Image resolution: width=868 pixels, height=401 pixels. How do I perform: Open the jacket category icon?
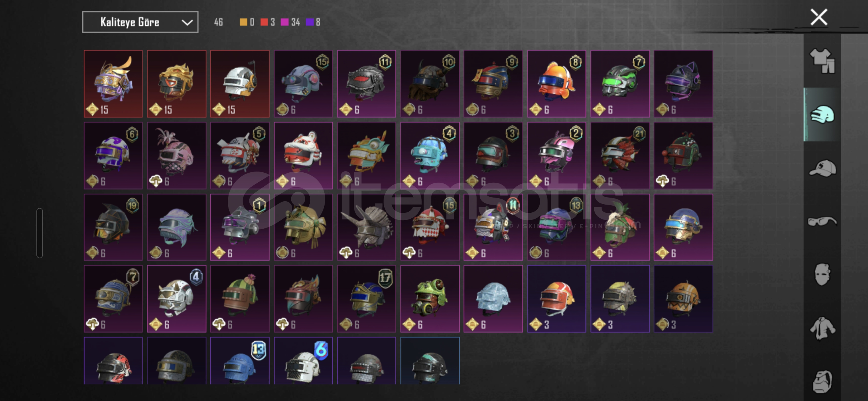[x=822, y=328]
